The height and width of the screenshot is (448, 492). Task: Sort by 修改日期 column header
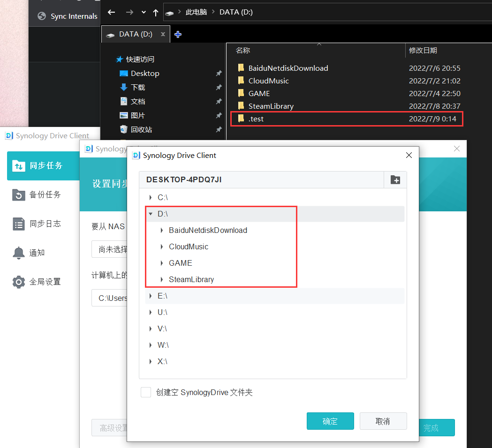point(423,51)
